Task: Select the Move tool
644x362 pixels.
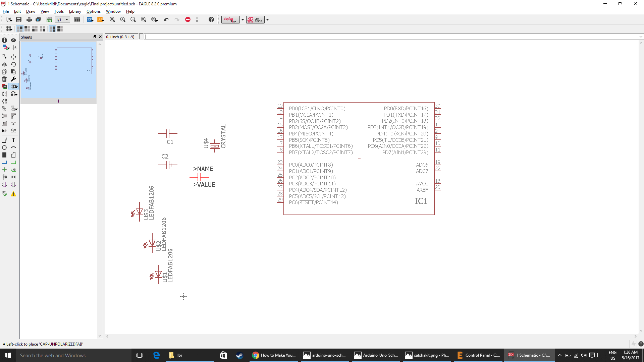Action: pyautogui.click(x=13, y=57)
